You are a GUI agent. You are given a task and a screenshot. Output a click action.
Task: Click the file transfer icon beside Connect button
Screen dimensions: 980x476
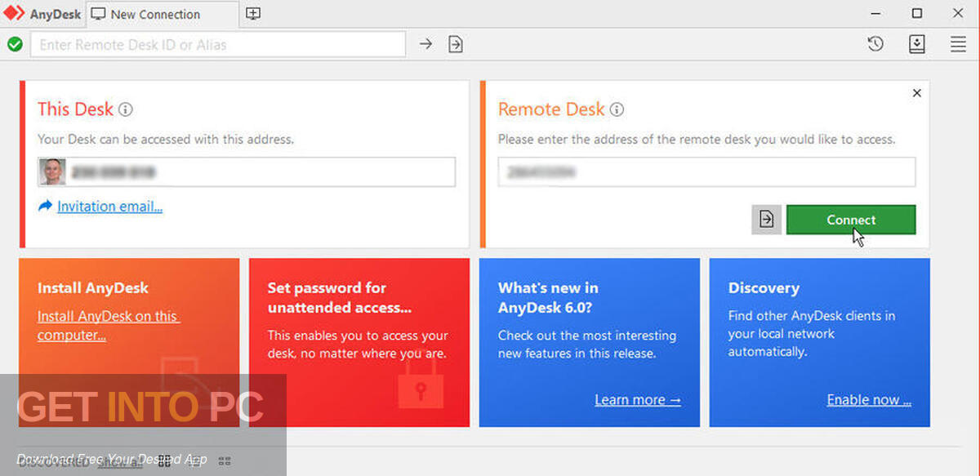pyautogui.click(x=765, y=219)
